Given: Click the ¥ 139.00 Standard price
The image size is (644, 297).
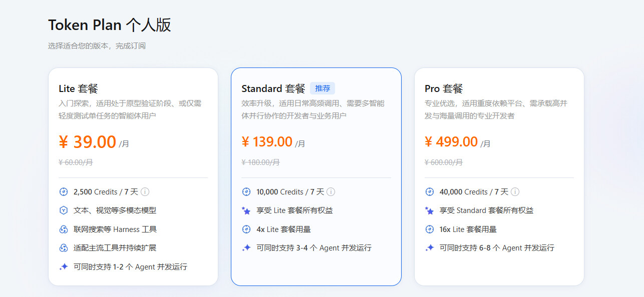Looking at the screenshot, I should (267, 142).
